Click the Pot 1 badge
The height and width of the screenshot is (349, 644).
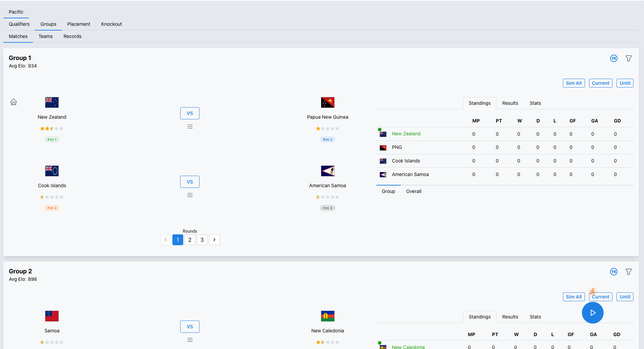52,139
